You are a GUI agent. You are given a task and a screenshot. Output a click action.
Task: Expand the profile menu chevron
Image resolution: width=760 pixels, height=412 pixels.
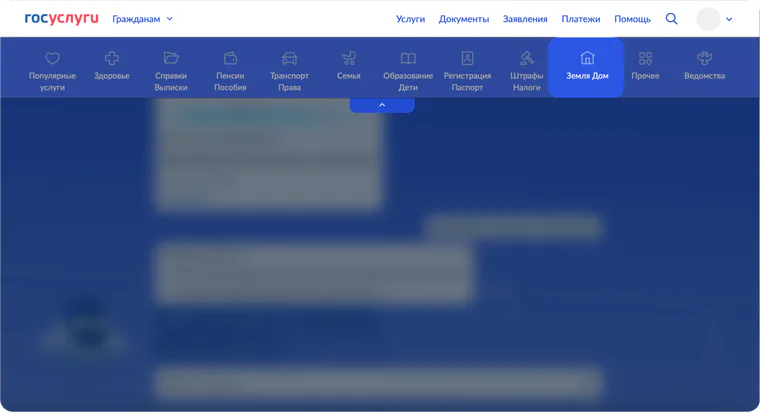[729, 19]
